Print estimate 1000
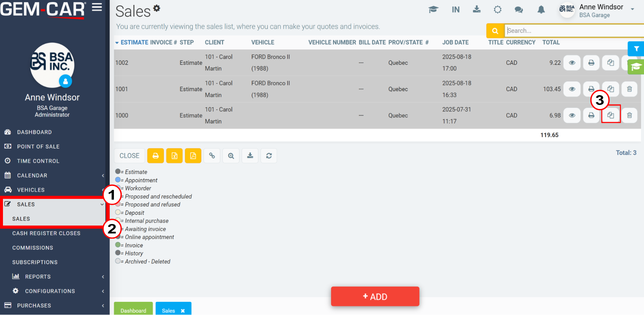The image size is (644, 315). [x=591, y=115]
